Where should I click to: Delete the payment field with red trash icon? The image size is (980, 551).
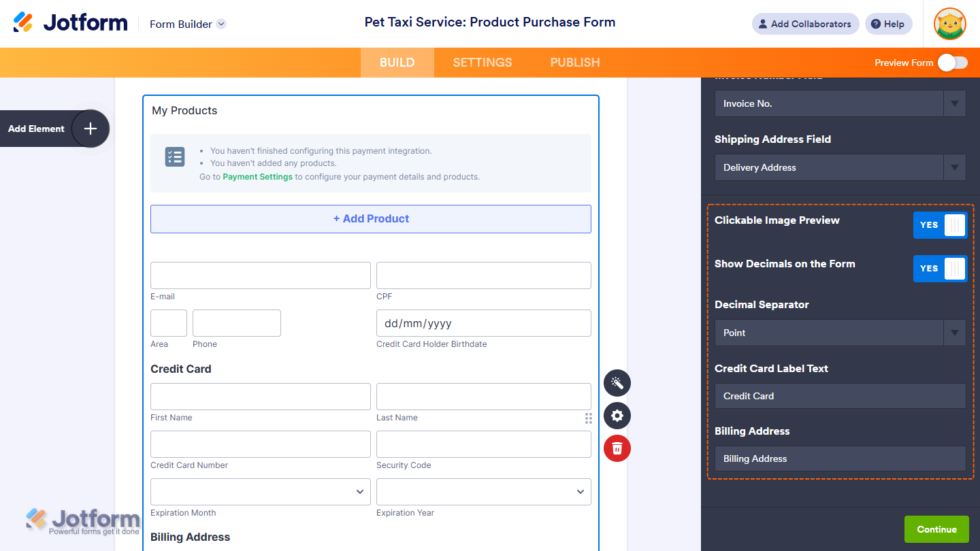click(x=617, y=448)
